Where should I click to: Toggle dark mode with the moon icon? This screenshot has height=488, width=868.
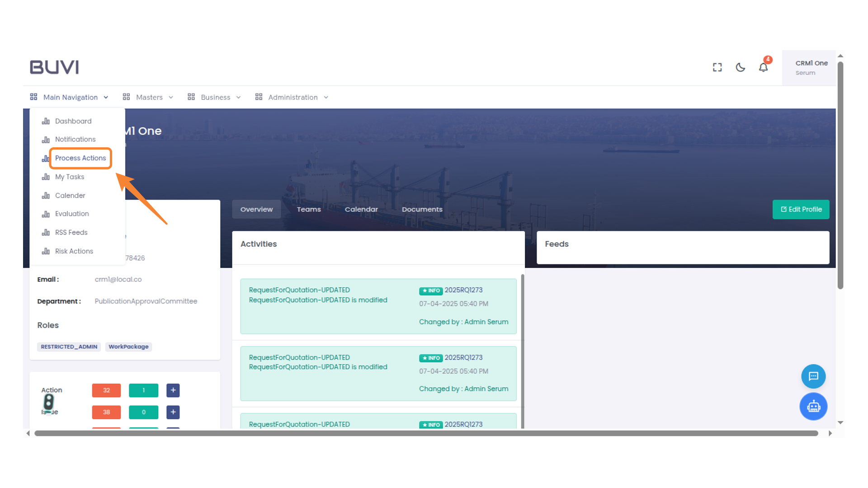point(740,67)
